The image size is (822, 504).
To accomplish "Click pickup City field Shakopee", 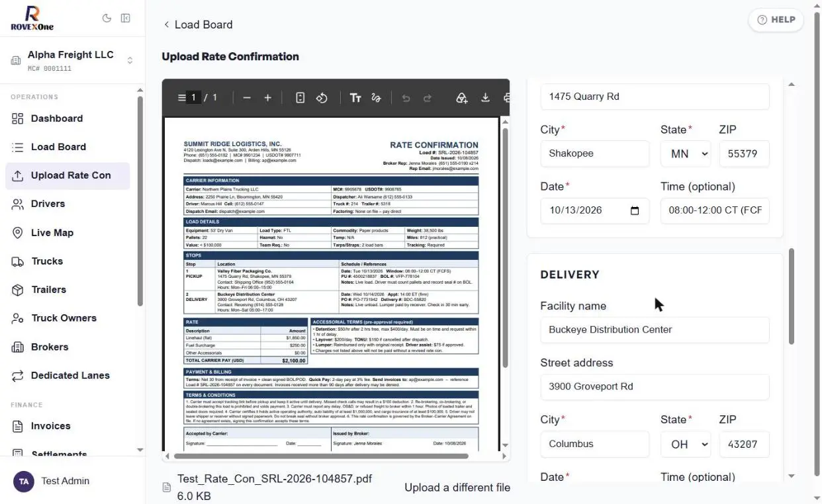I will [x=595, y=153].
